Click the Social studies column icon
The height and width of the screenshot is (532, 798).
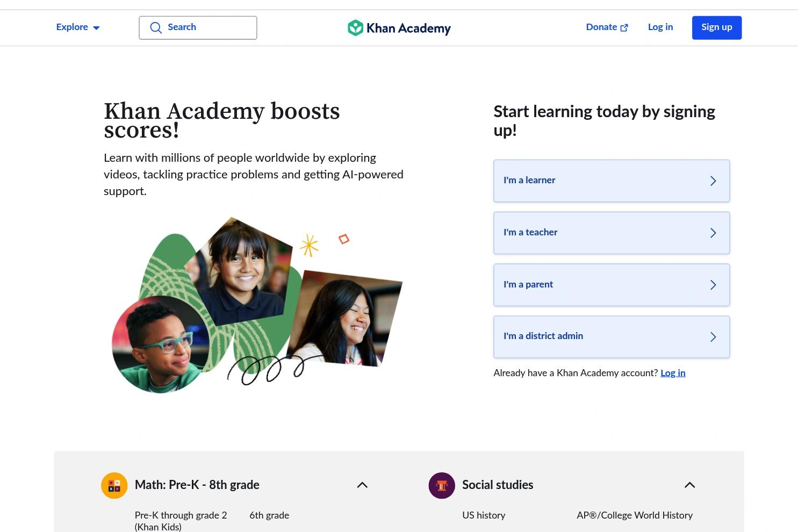click(442, 485)
